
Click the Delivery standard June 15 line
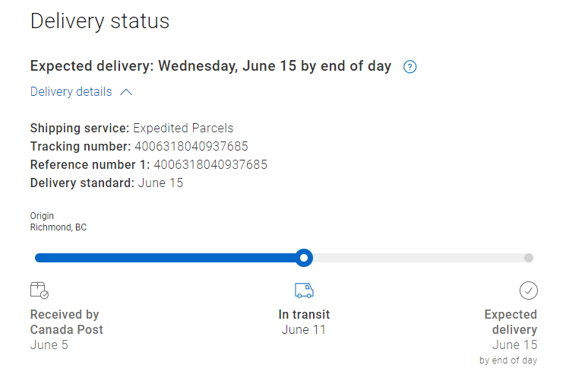point(106,183)
